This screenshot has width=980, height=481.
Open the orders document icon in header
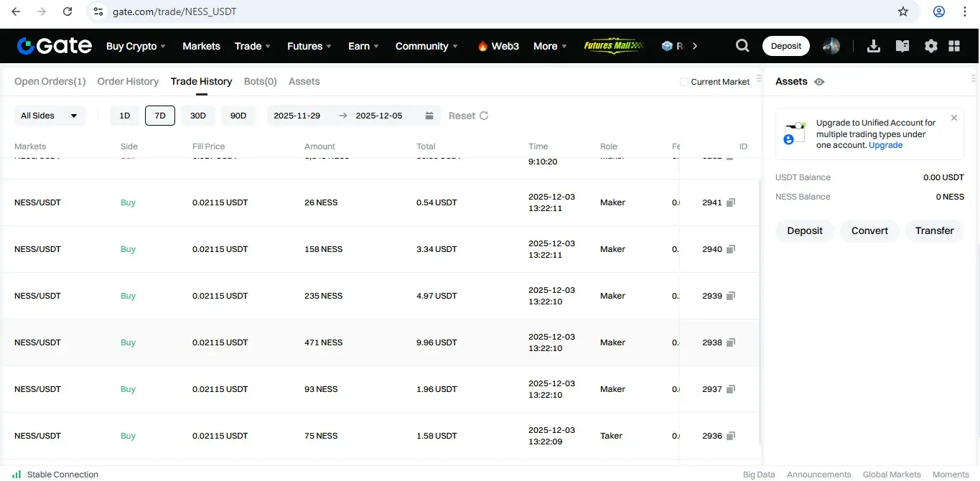(902, 46)
